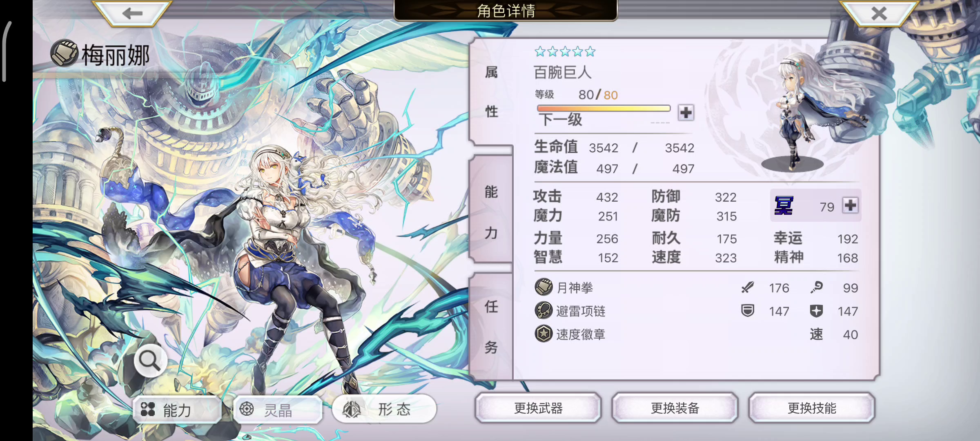Click the level experience progress bar

tap(604, 108)
